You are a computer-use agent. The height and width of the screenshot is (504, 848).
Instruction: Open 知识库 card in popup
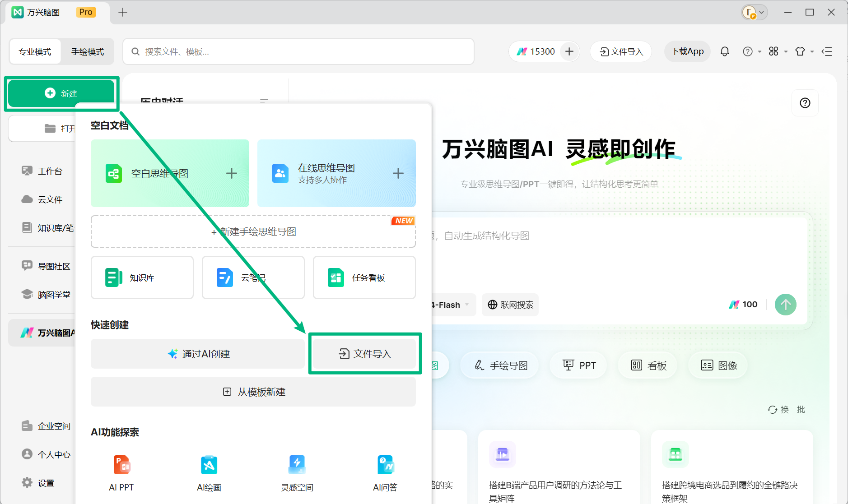pyautogui.click(x=142, y=277)
